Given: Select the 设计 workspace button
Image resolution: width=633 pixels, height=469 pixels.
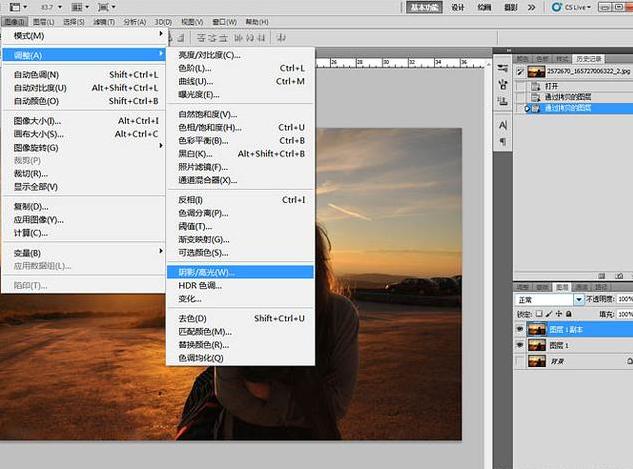Looking at the screenshot, I should [x=458, y=7].
